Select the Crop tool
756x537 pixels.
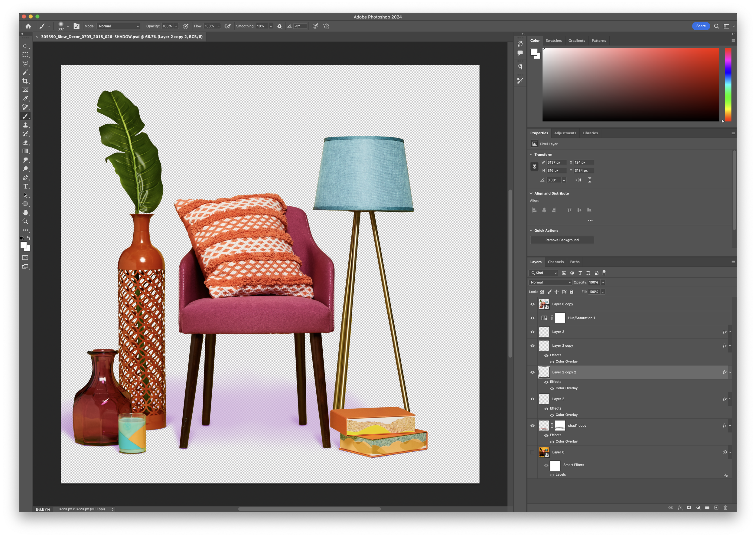click(25, 81)
